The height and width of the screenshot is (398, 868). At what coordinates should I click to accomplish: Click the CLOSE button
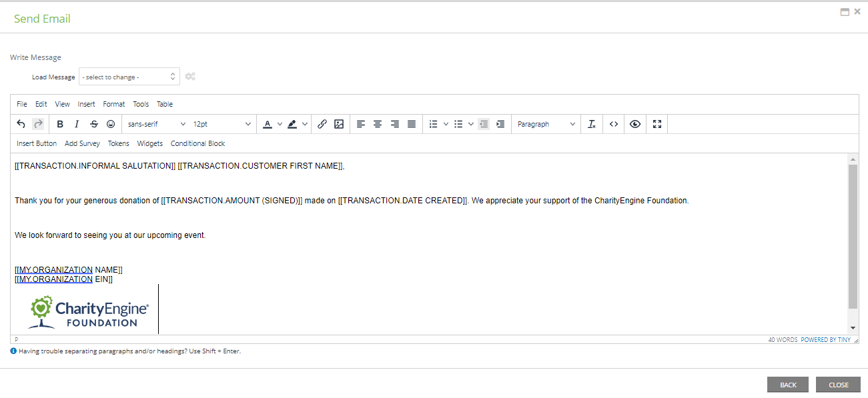click(839, 385)
